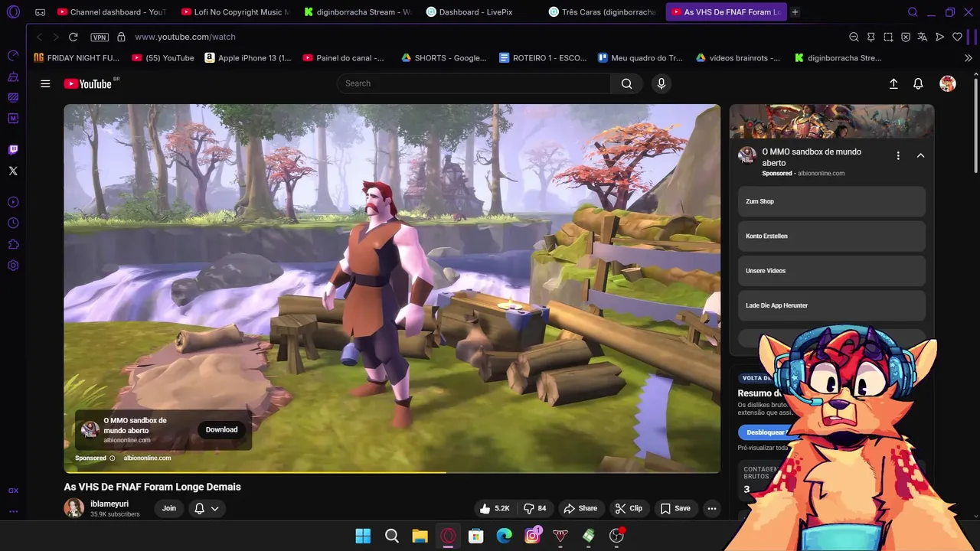This screenshot has width=980, height=551.
Task: Switch to Três Caras tab
Action: coord(603,12)
